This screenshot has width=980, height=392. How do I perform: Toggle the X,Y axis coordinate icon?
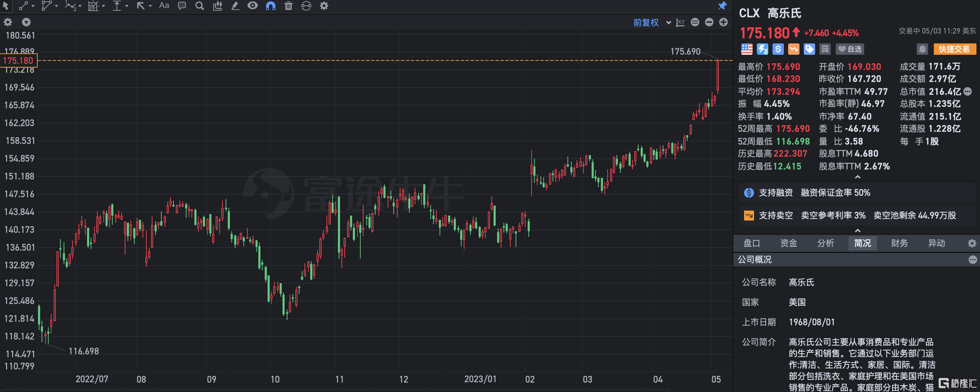(x=680, y=22)
